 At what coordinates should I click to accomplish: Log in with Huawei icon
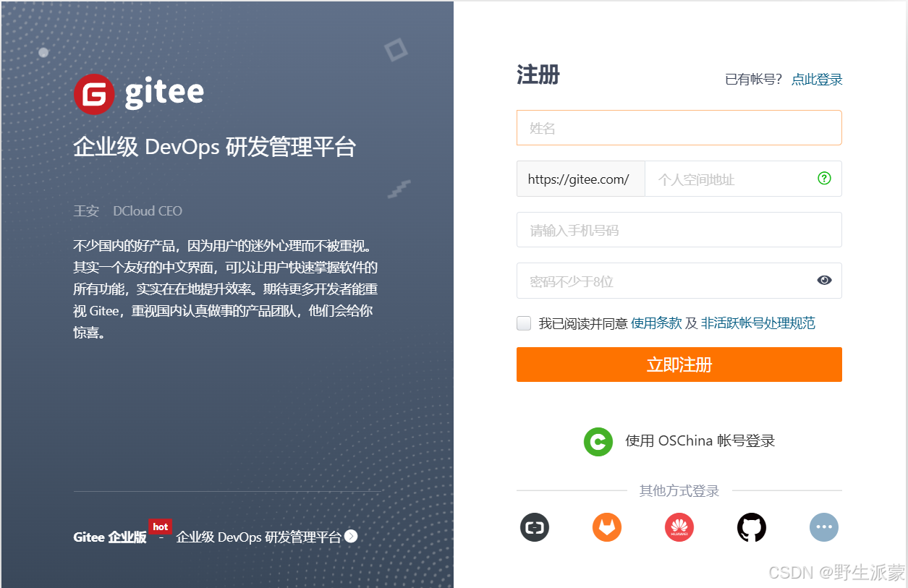click(x=679, y=527)
